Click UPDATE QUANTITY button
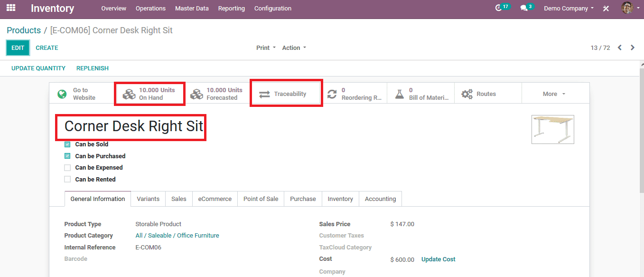The image size is (644, 277). 38,68
